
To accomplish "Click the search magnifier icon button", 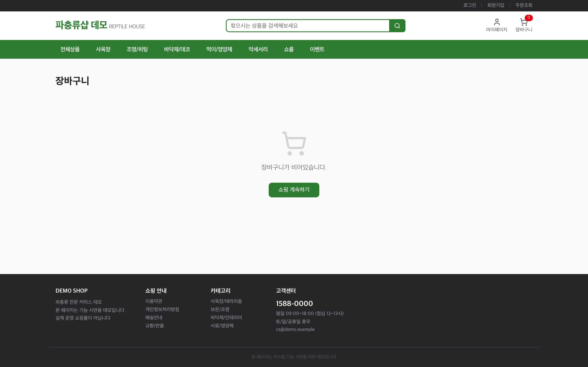I will pos(397,26).
